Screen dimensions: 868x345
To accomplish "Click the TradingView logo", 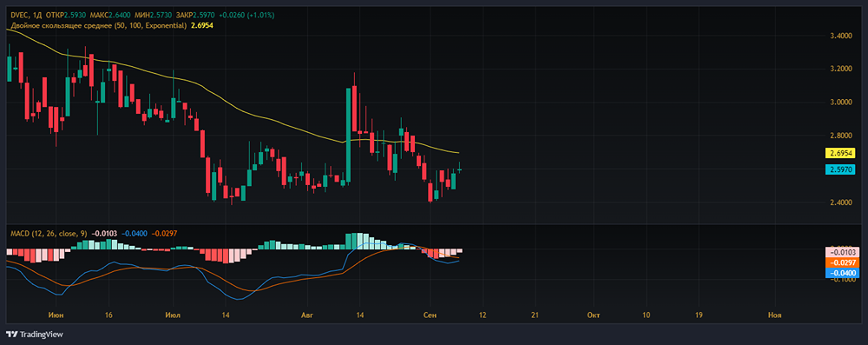I will click(34, 335).
